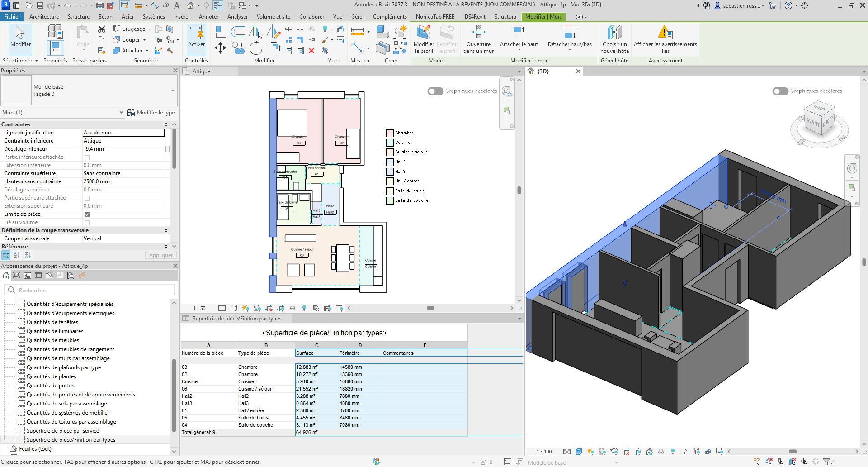Click Appliquer button
Image resolution: width=868 pixels, height=467 pixels.
[160, 255]
